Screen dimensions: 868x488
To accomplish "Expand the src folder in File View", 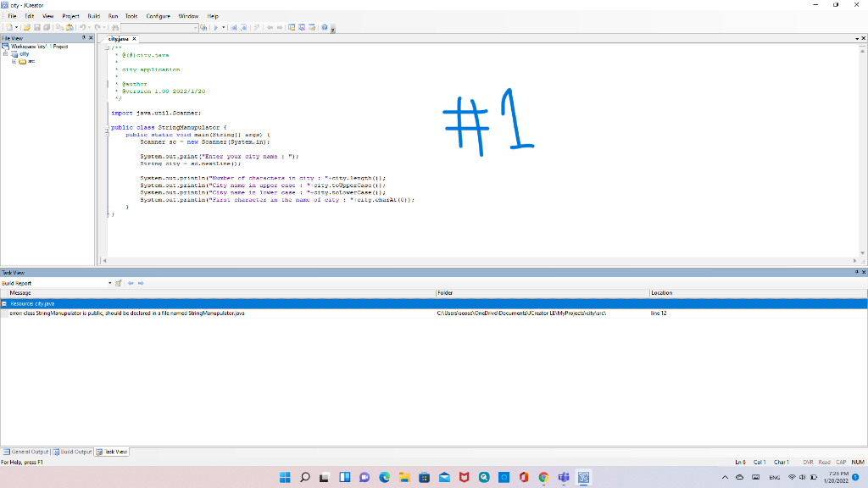I will point(14,61).
